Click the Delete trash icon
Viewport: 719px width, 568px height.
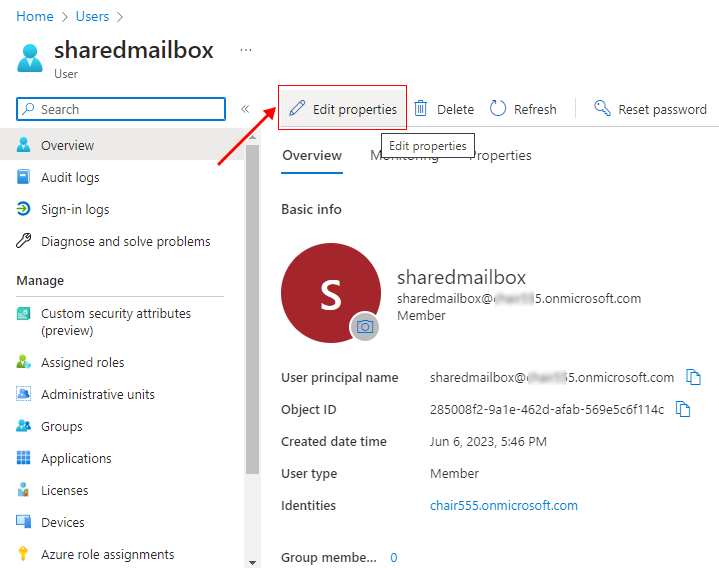(x=422, y=109)
